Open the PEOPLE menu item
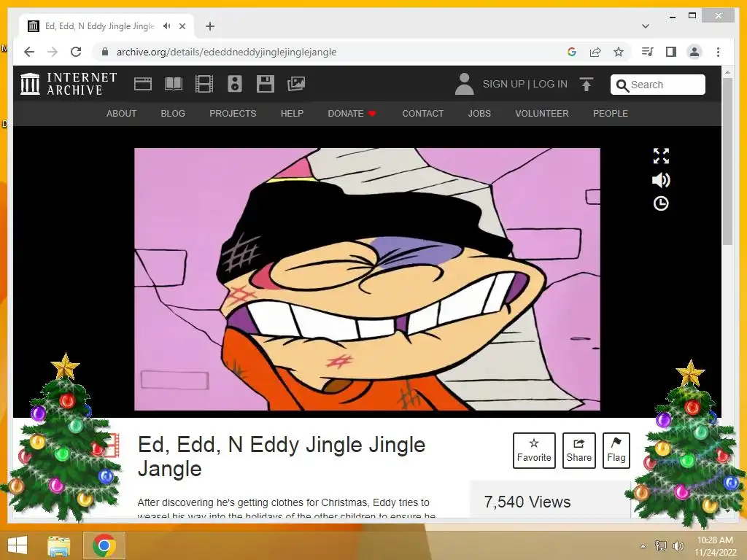This screenshot has height=560, width=747. 611,114
